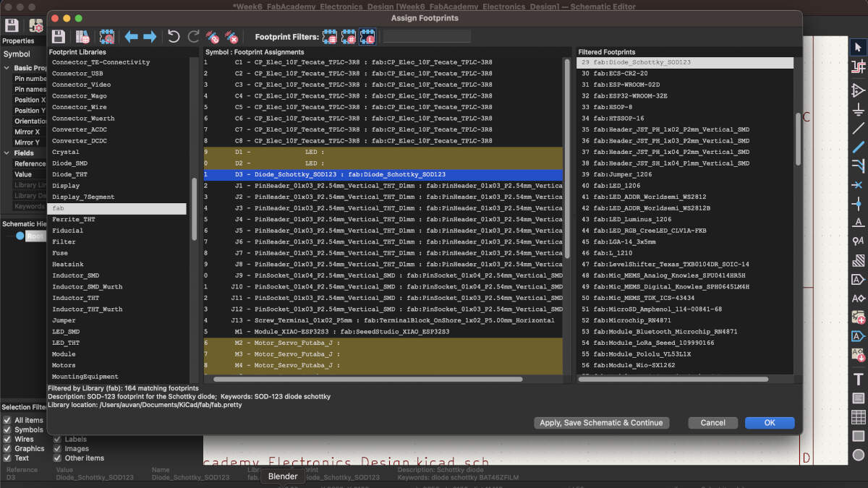This screenshot has width=868, height=488.
Task: Toggle filter by symbol footprint filters
Action: coord(330,36)
